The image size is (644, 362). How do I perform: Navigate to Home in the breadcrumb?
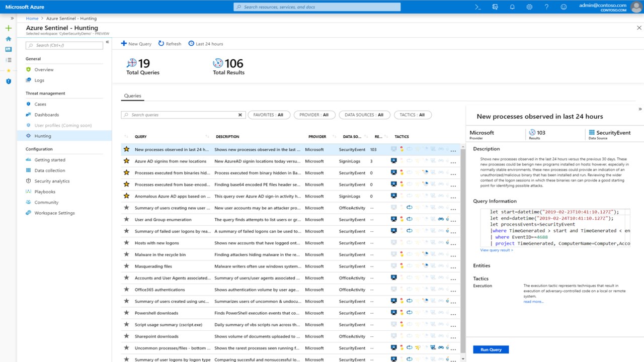pyautogui.click(x=32, y=18)
